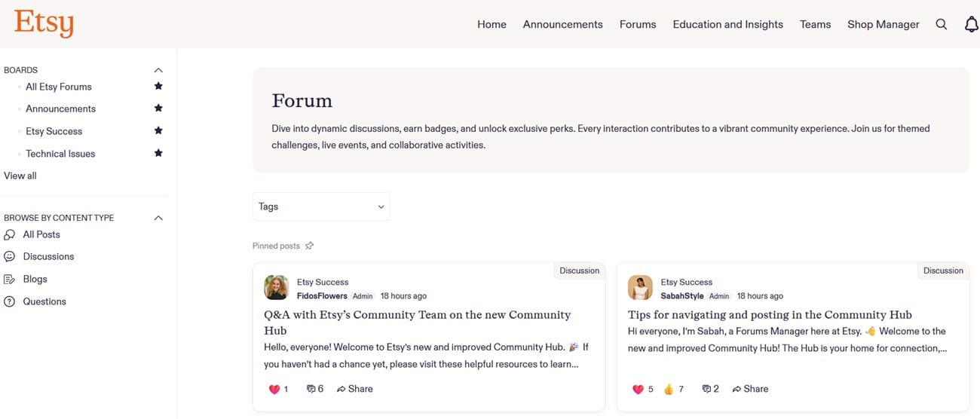Open FidosFlowers profile name

[322, 296]
